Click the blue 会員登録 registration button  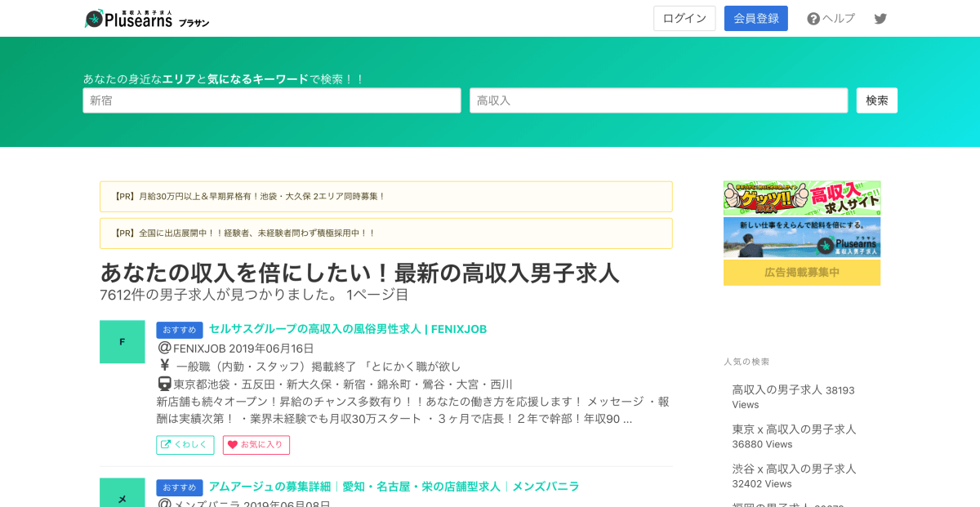coord(755,17)
